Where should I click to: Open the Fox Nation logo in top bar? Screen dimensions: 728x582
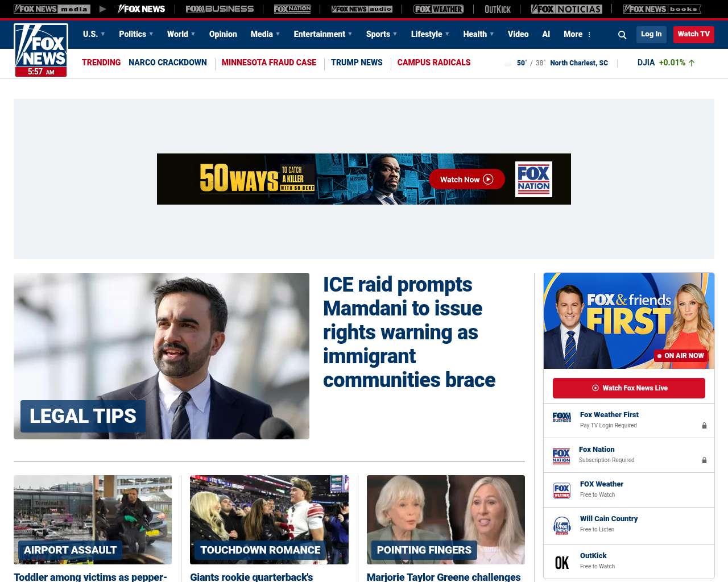(292, 9)
